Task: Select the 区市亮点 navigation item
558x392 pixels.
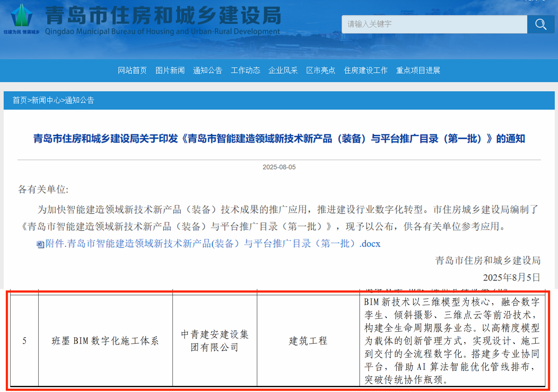Action: tap(321, 70)
